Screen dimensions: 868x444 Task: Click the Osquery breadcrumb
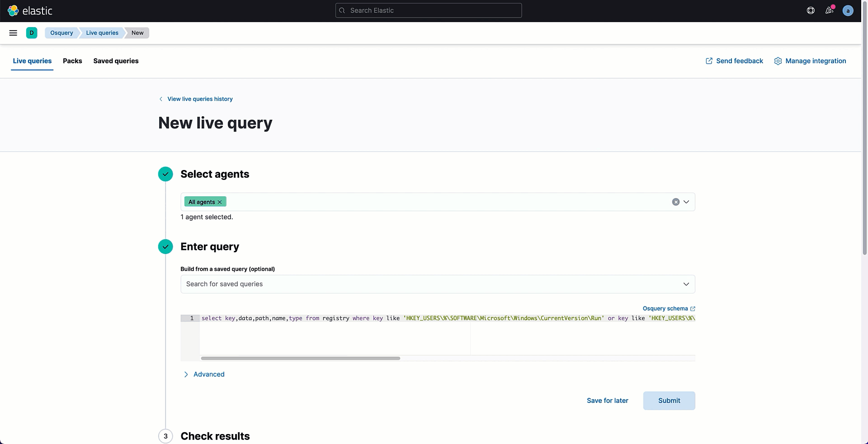point(61,33)
